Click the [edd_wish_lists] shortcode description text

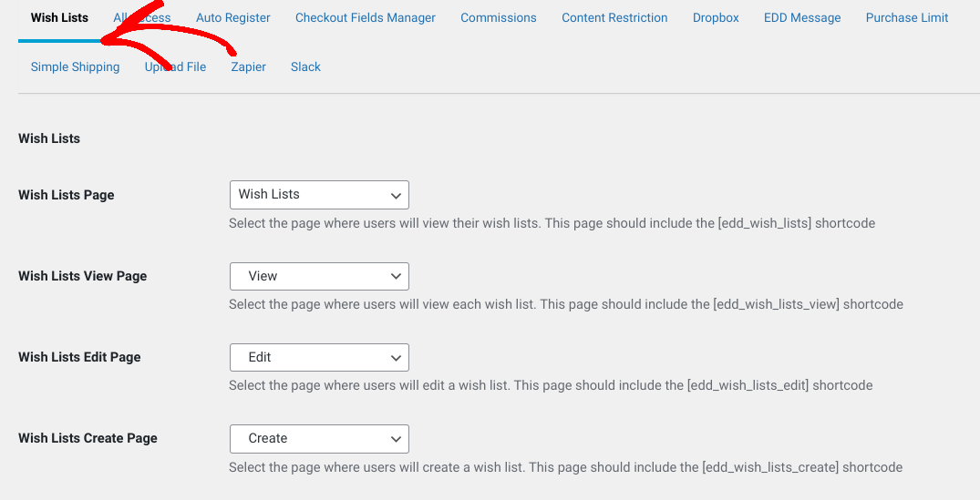[x=552, y=223]
